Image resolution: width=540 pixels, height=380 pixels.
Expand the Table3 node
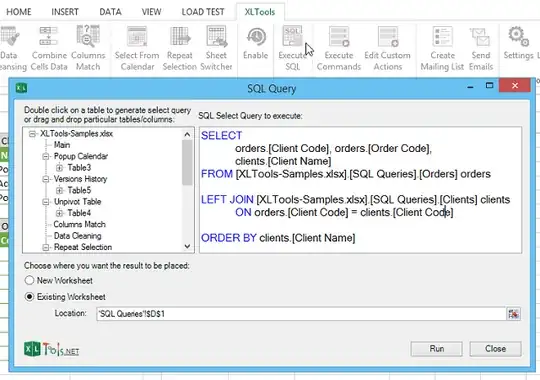(59, 168)
